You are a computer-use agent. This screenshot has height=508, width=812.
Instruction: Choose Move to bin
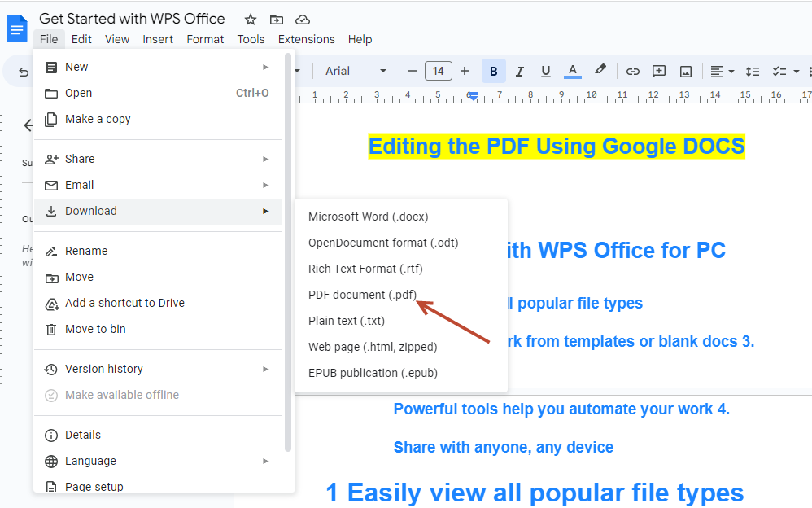click(x=158, y=329)
